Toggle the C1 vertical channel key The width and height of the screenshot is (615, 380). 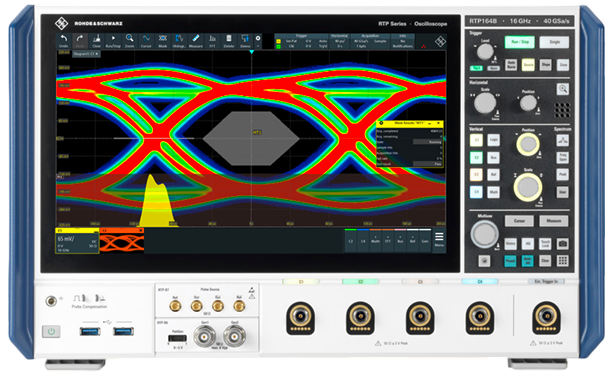(476, 140)
